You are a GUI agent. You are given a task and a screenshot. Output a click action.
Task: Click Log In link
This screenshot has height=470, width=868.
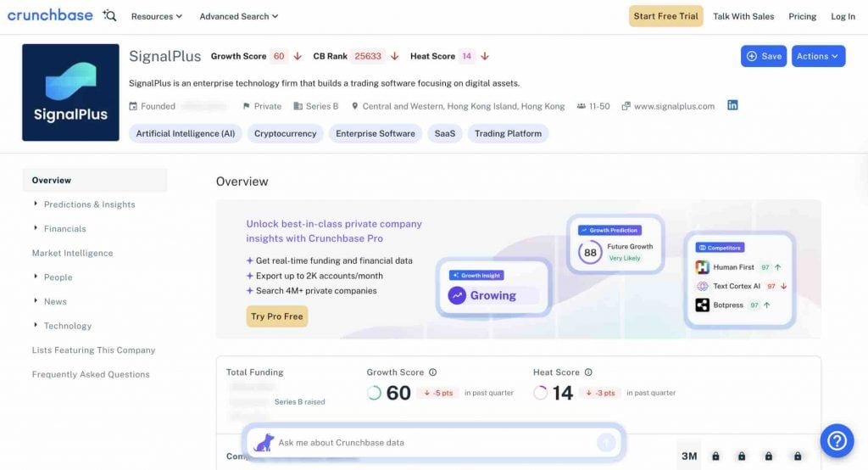coord(843,17)
